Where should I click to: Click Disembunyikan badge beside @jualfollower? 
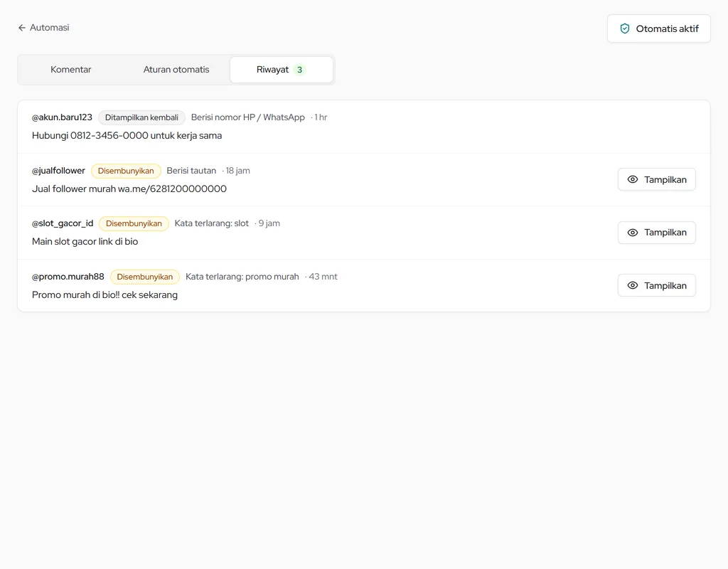coord(126,171)
